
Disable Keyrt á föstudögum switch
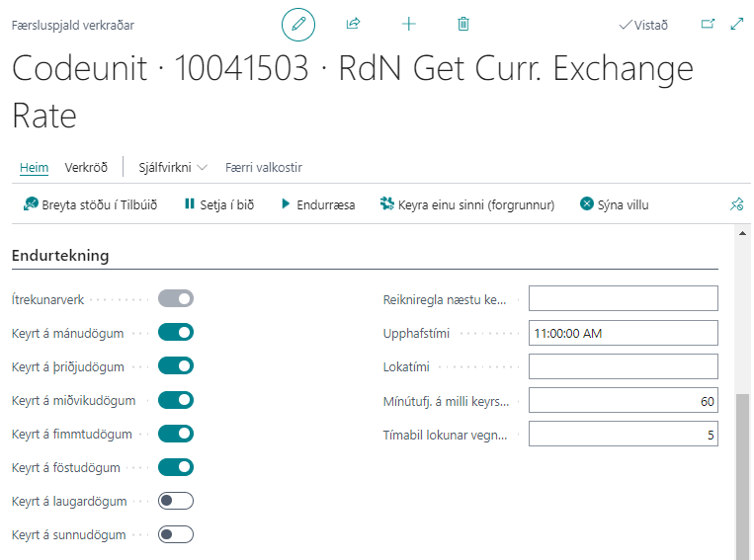coord(176,467)
